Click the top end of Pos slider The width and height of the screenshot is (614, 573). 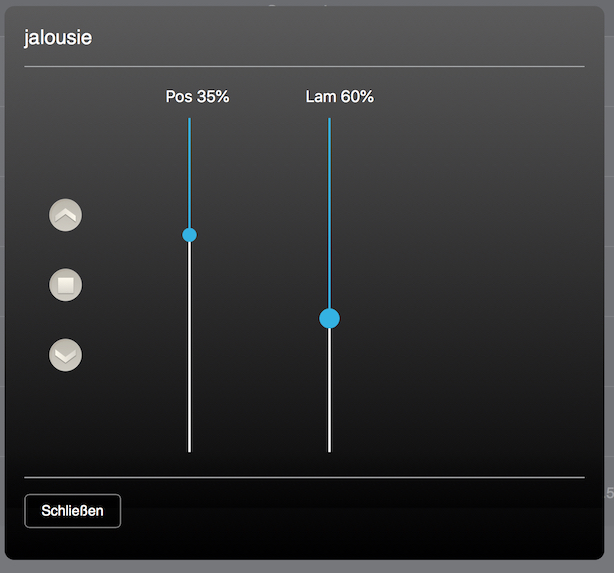tap(189, 120)
